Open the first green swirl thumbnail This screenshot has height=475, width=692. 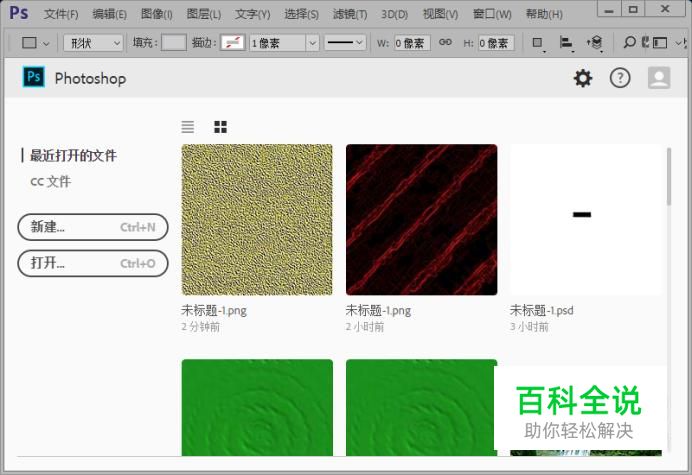pos(257,407)
